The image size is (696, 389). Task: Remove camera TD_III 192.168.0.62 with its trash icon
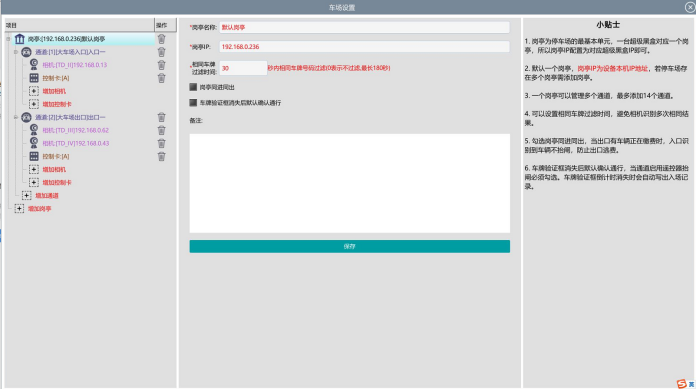pyautogui.click(x=162, y=130)
